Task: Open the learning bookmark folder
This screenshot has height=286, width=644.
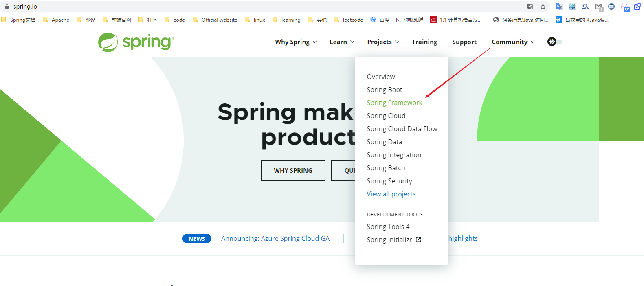Action: tap(286, 20)
